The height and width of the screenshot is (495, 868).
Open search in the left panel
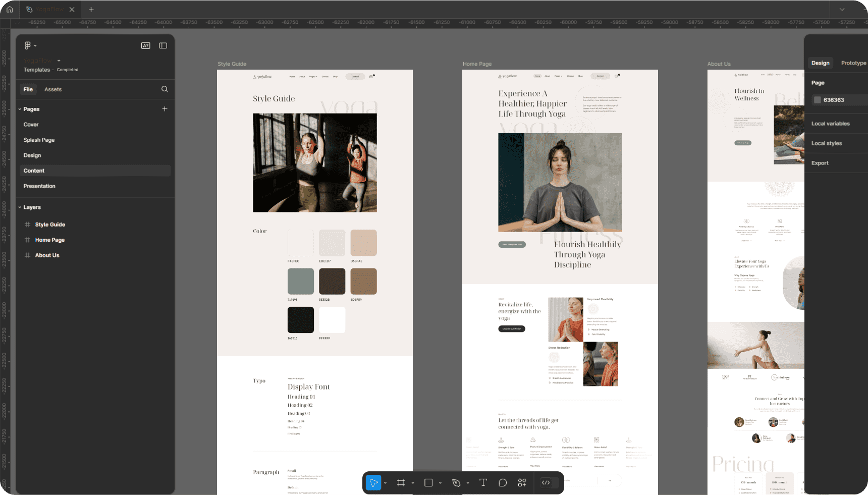(x=165, y=89)
